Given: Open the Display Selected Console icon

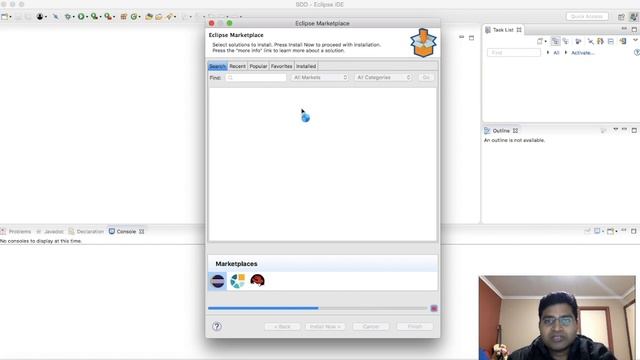Looking at the screenshot, I should 598,231.
